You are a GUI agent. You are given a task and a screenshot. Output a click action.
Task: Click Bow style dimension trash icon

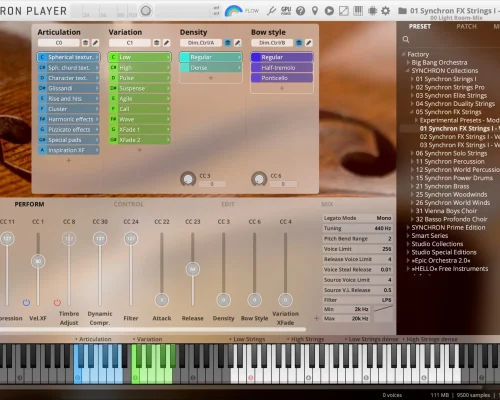299,43
